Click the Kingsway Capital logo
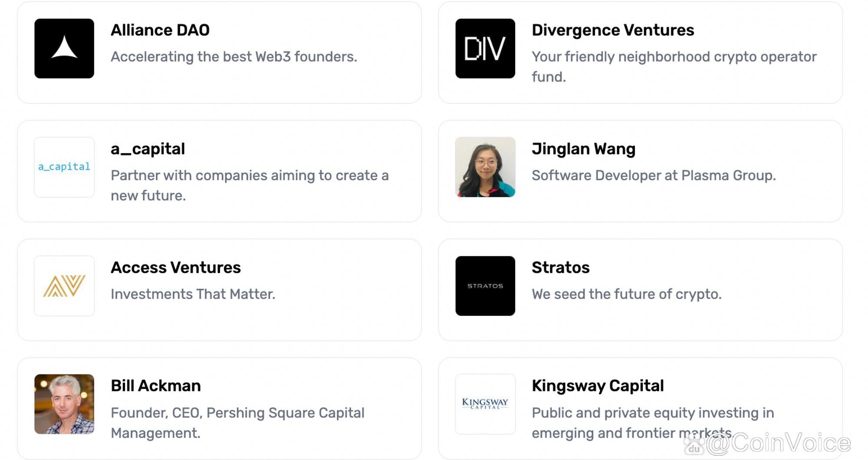This screenshot has height=460, width=868. 485,404
